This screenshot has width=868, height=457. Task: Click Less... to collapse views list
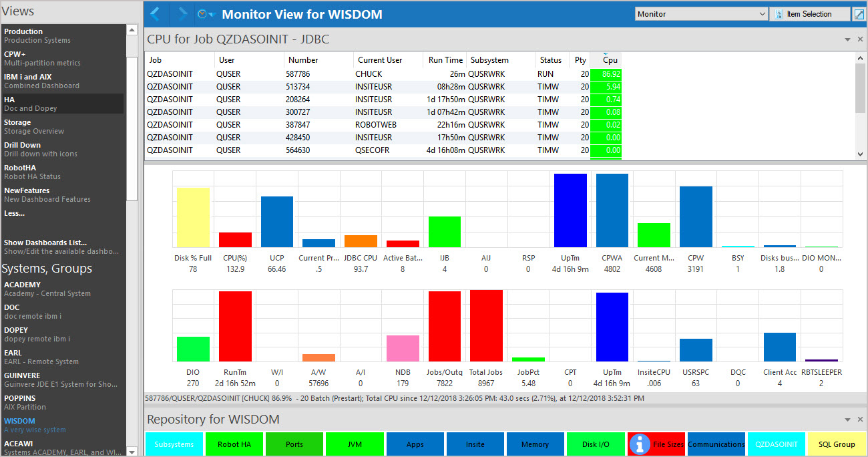[x=14, y=213]
